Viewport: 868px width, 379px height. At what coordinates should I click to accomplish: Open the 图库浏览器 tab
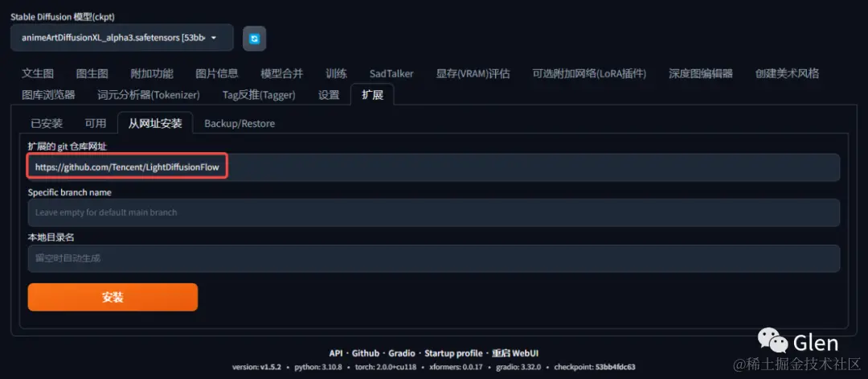[x=48, y=95]
